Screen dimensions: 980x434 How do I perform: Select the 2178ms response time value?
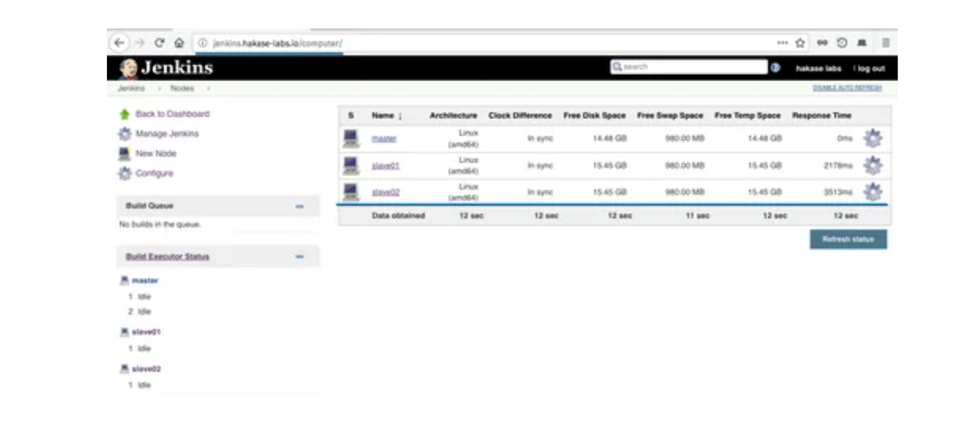tap(838, 166)
